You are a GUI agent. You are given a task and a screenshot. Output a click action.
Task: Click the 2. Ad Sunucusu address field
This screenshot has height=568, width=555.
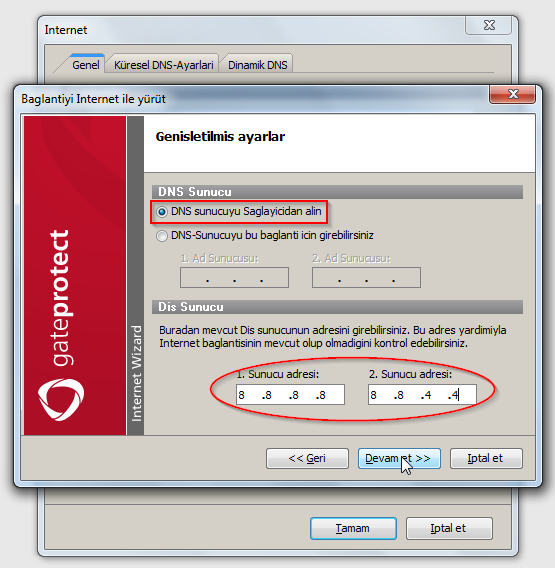[x=366, y=277]
